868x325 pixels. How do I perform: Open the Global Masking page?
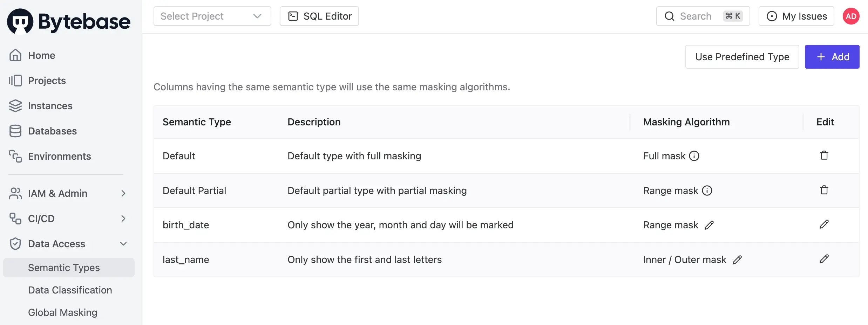click(62, 312)
